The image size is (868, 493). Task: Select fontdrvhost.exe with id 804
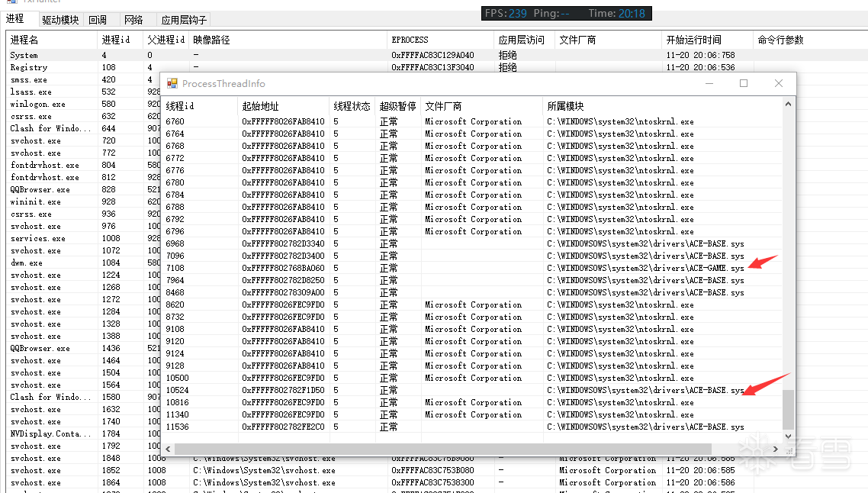(83, 165)
